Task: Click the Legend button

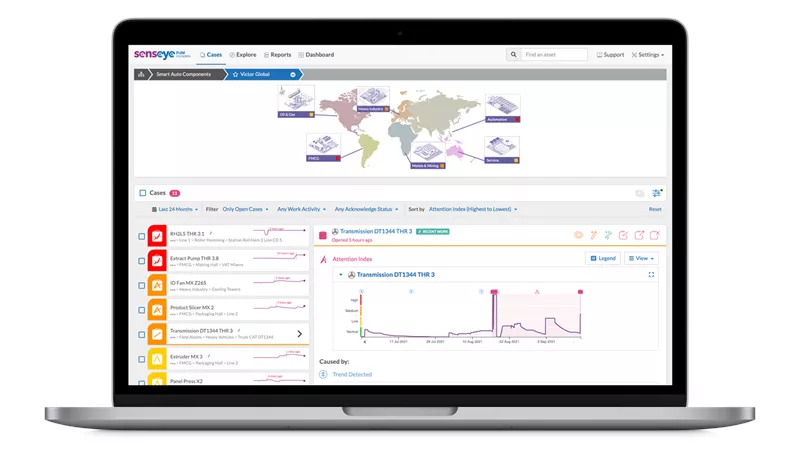Action: [603, 258]
